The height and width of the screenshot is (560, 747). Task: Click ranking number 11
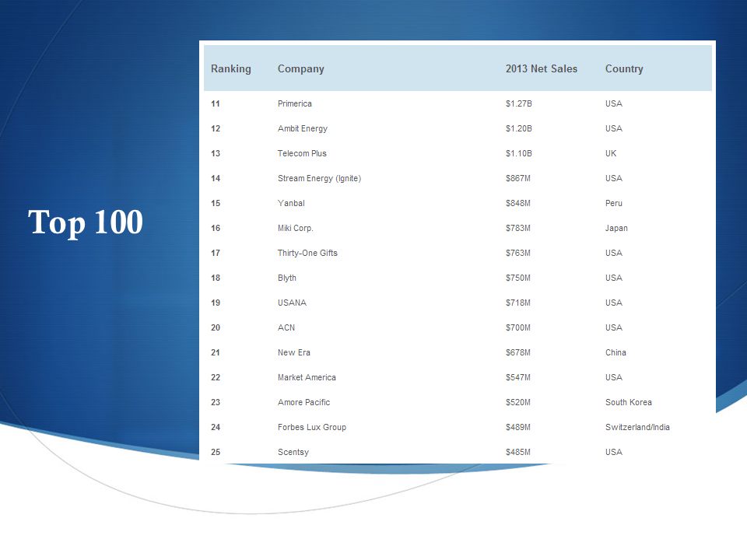pyautogui.click(x=216, y=103)
